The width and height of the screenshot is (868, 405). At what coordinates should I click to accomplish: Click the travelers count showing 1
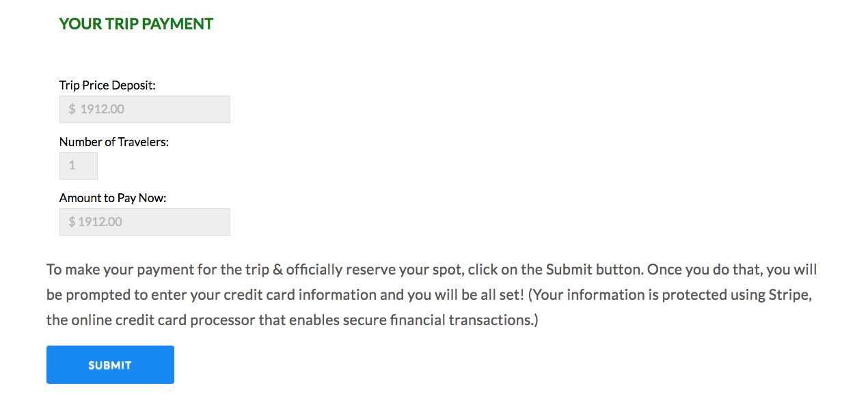tap(72, 165)
